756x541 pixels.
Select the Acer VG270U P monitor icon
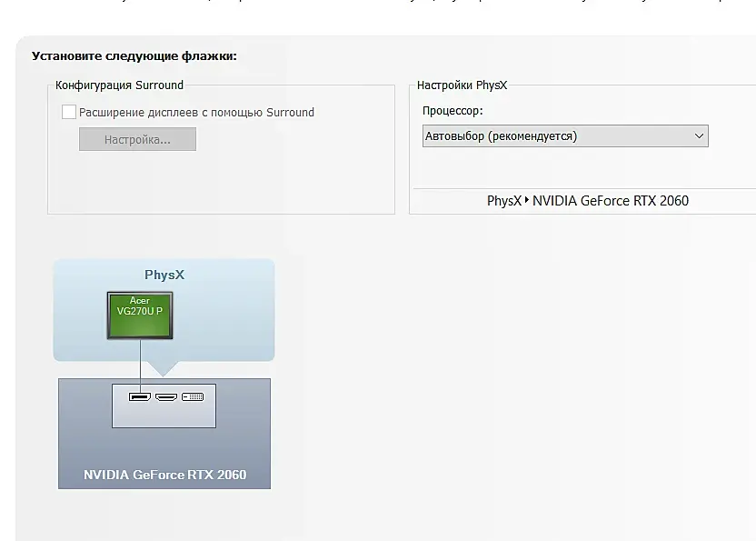coord(140,316)
